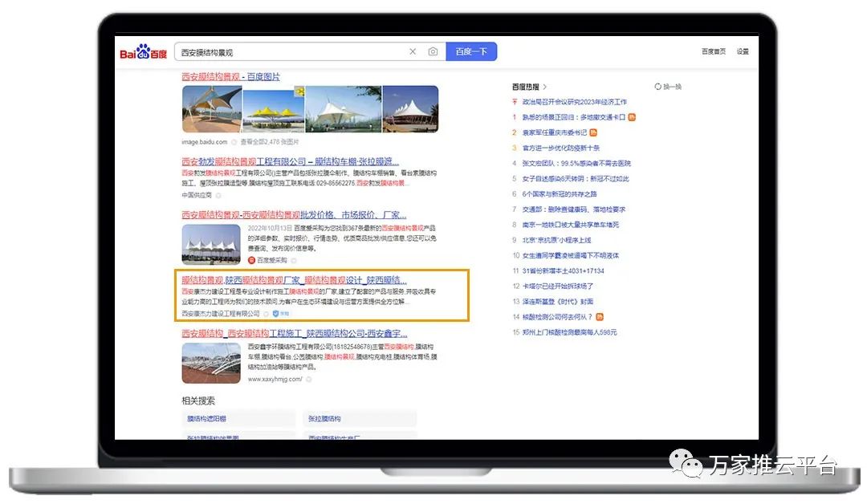Viewport: 867px width, 504px height.
Task: Clear the search box with X icon
Action: [x=413, y=52]
